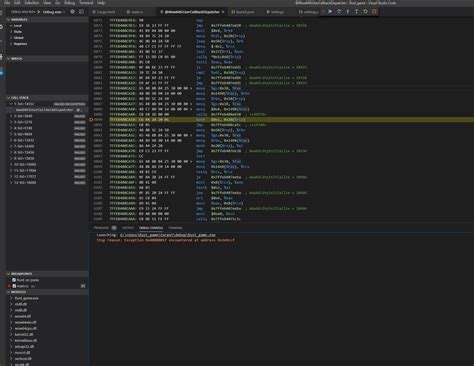Select the KiUserCallbackDispatcher stack frame
Image resolution: width=474 pixels, height=366 pixels.
[x=47, y=110]
